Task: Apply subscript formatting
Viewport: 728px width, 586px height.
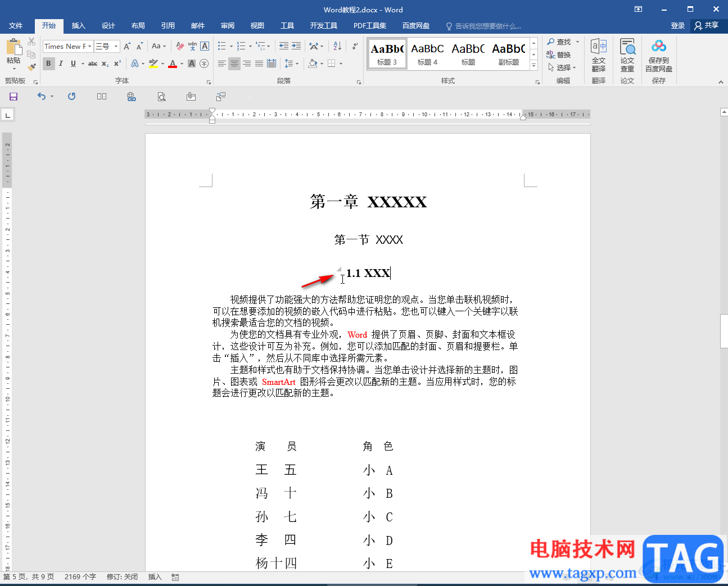Action: pos(105,63)
